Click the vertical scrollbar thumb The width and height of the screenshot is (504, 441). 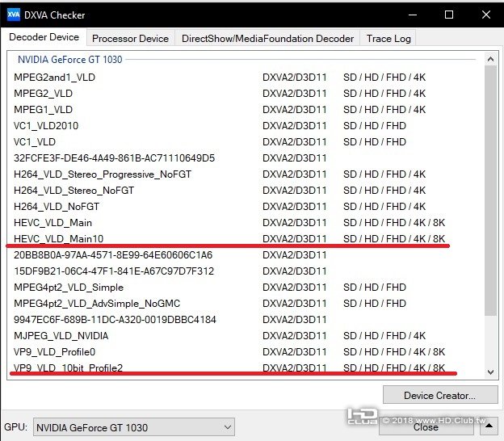(x=490, y=191)
